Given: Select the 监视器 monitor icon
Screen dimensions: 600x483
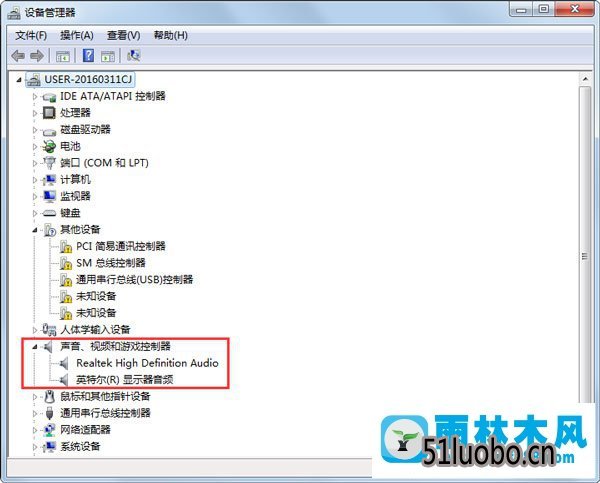Looking at the screenshot, I should 49,196.
